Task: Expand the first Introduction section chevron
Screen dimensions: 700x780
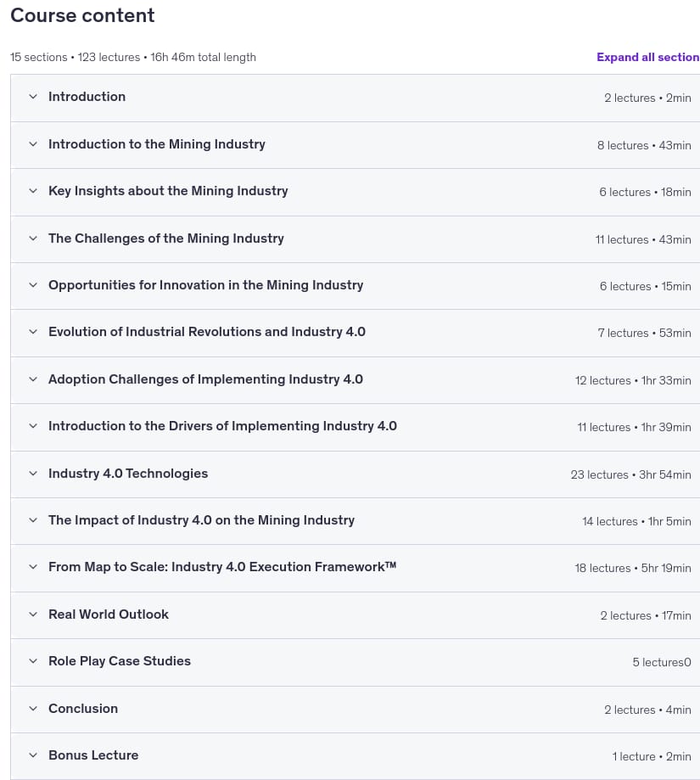Action: point(33,97)
